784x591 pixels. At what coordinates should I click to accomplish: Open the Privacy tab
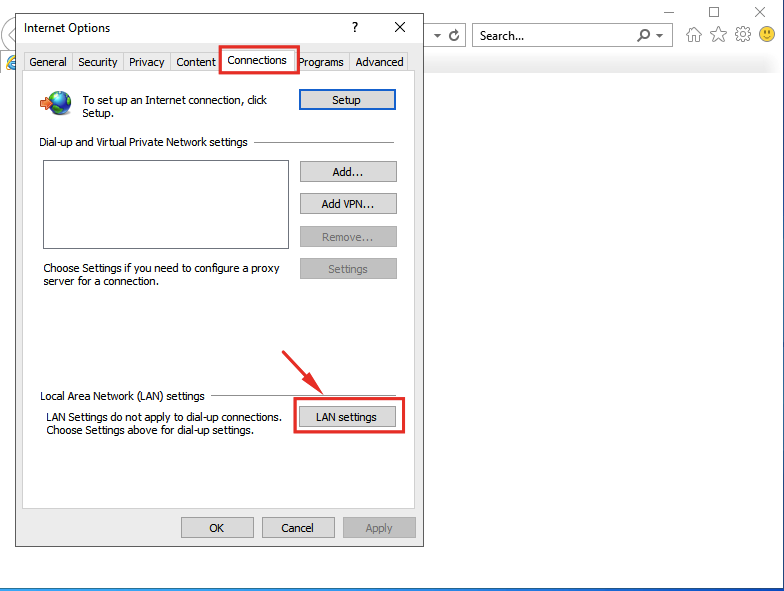146,62
